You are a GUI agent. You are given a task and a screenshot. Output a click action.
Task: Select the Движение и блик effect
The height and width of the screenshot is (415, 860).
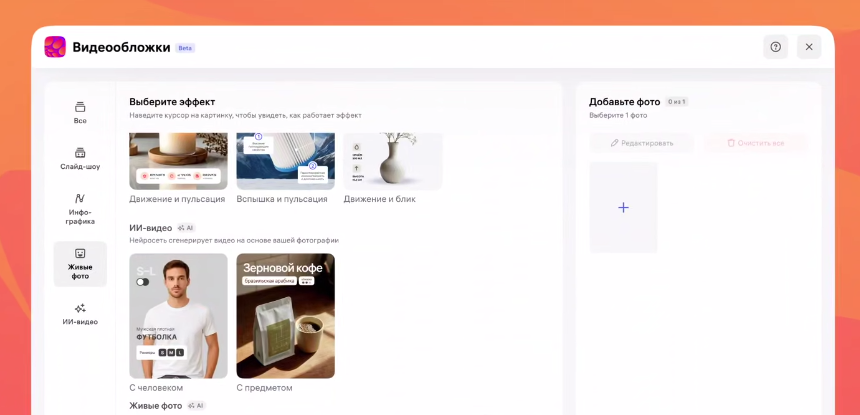click(392, 161)
